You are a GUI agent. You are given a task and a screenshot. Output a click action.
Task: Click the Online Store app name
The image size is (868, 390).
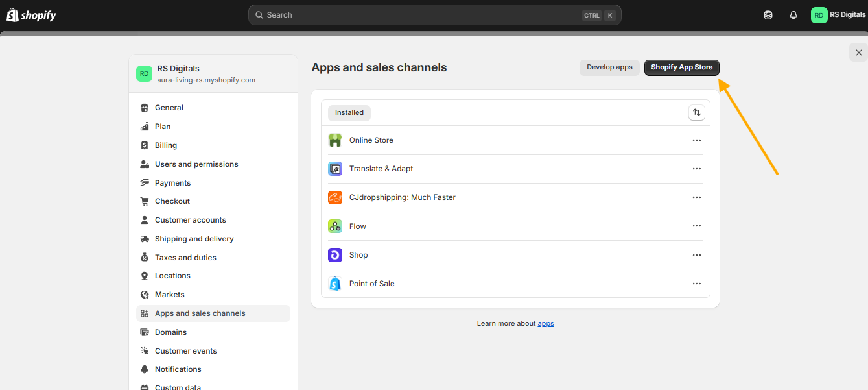click(x=371, y=140)
